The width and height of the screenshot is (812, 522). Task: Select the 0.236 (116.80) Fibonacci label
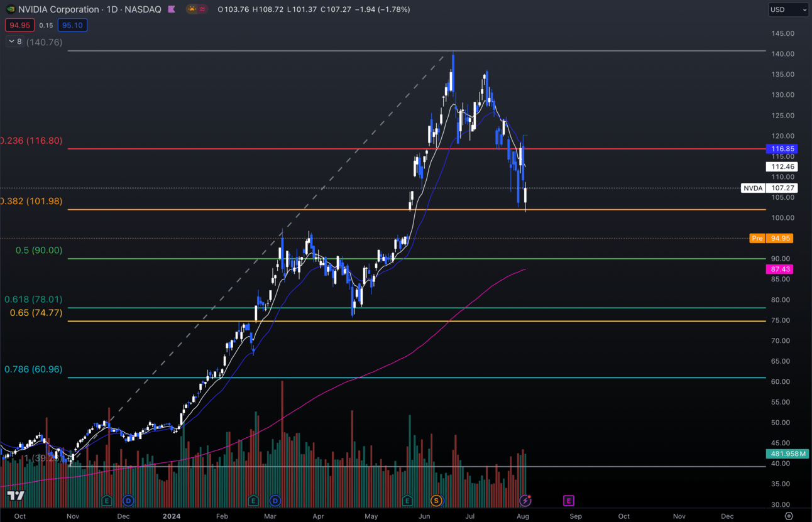click(31, 141)
